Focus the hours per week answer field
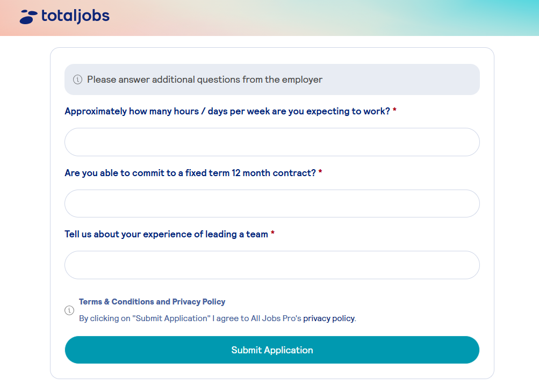This screenshot has height=392, width=539. [272, 142]
